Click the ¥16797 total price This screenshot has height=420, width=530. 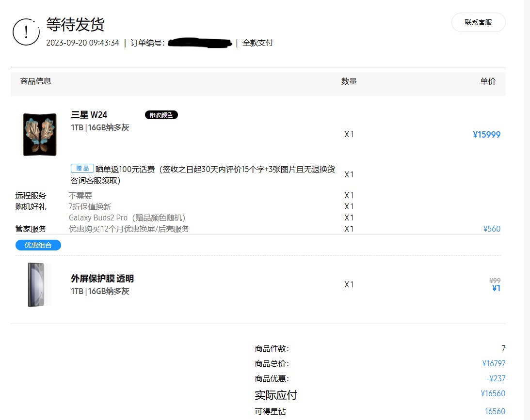(x=494, y=364)
